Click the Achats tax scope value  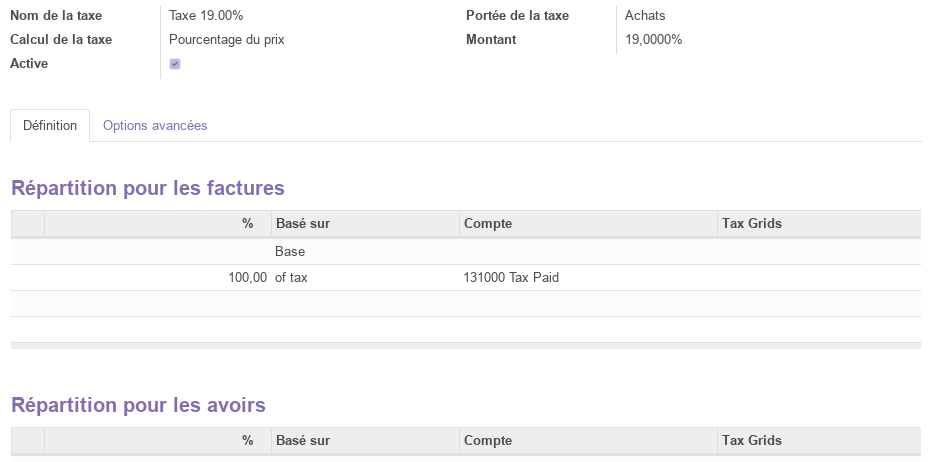click(645, 15)
